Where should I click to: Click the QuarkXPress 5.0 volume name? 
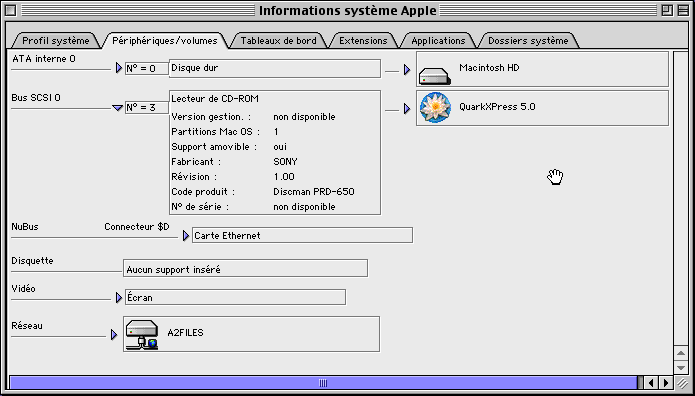point(497,107)
